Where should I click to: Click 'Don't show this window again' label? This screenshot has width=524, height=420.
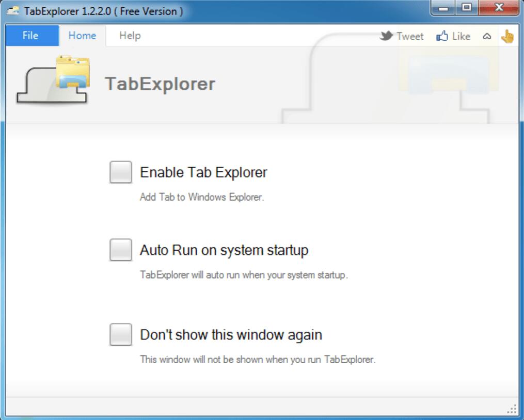(x=231, y=335)
